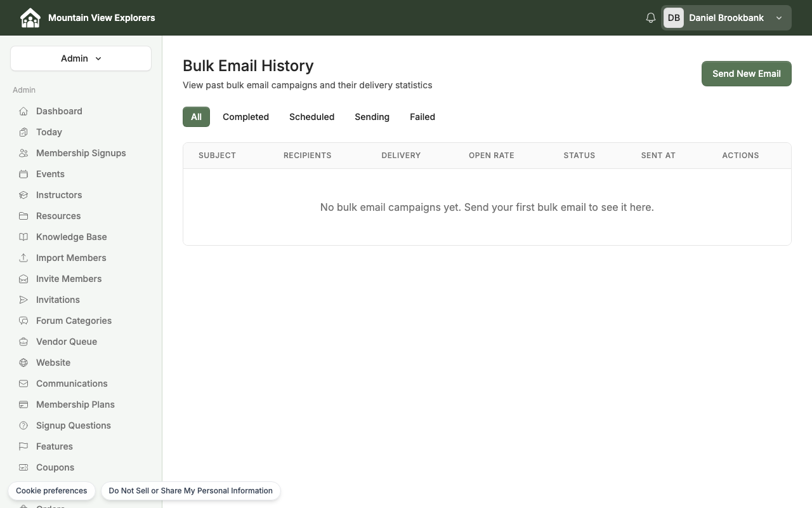Click the OPEN RATE column header
The width and height of the screenshot is (812, 508).
492,156
